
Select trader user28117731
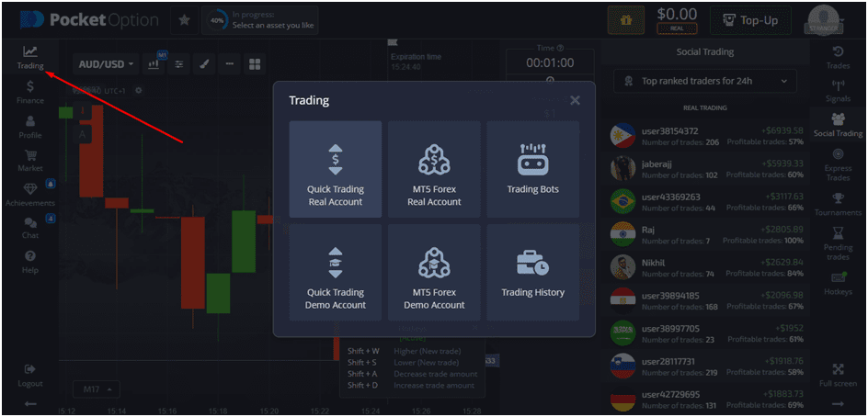pyautogui.click(x=706, y=366)
